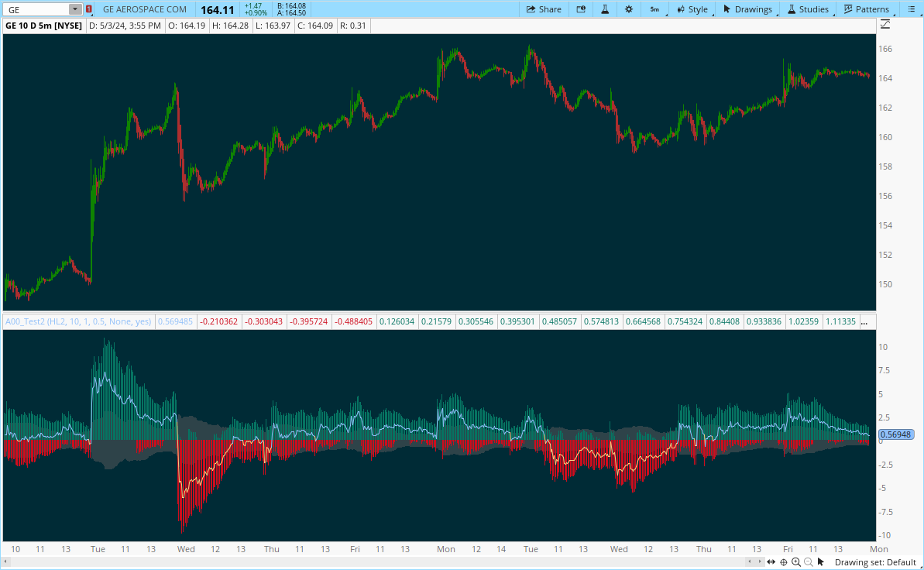Click the L: 163.97 low value
The image size is (924, 570).
point(273,26)
